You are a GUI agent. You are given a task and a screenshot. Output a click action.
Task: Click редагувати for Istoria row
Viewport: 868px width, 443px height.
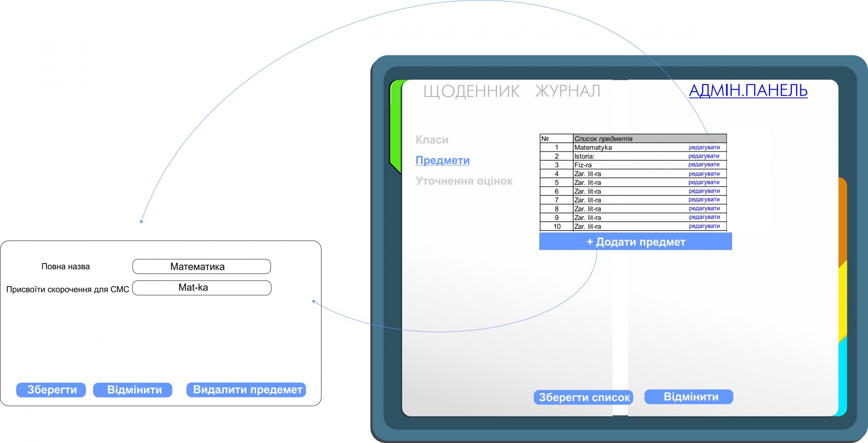pyautogui.click(x=704, y=156)
